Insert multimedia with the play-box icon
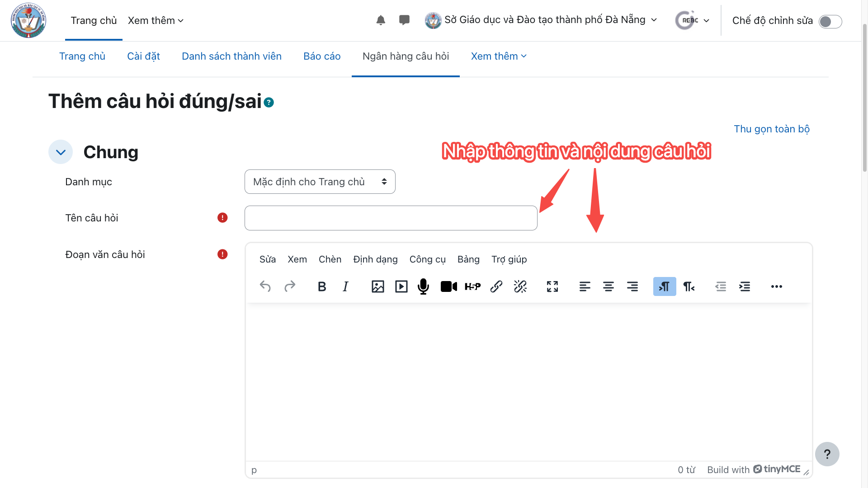The image size is (868, 488). (401, 286)
